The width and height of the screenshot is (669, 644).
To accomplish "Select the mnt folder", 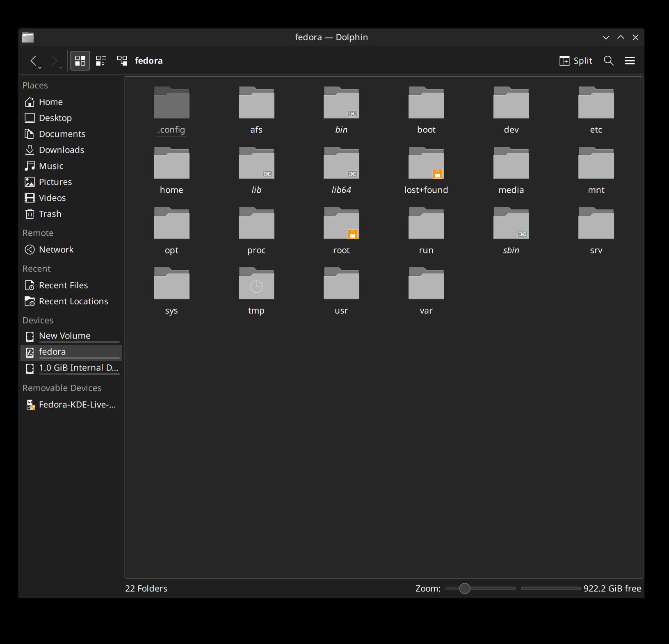I will (x=596, y=171).
